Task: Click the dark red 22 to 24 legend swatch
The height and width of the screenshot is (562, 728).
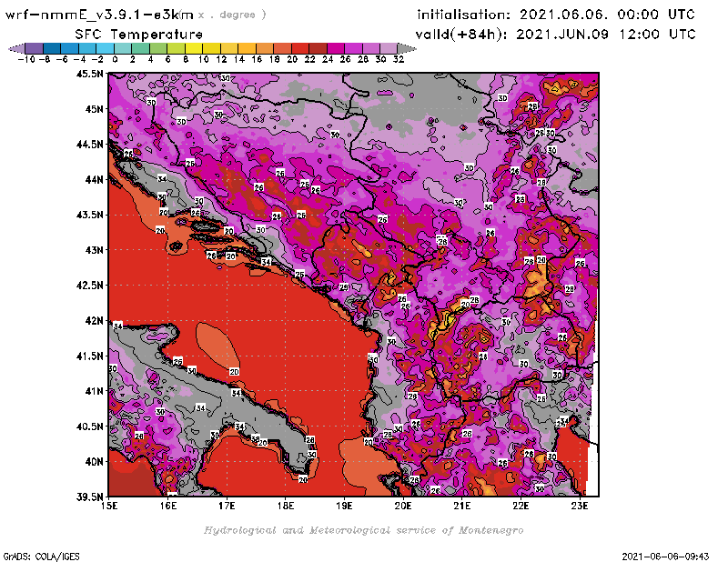Action: (x=318, y=48)
